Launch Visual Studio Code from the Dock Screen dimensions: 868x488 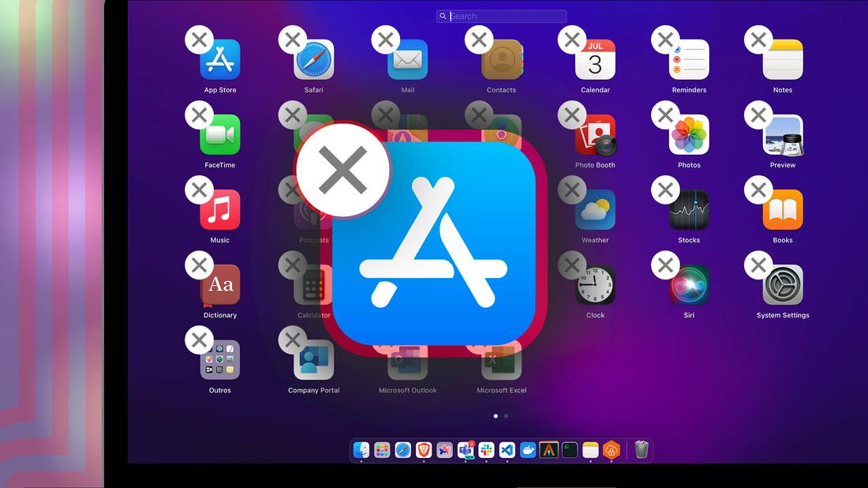click(507, 450)
